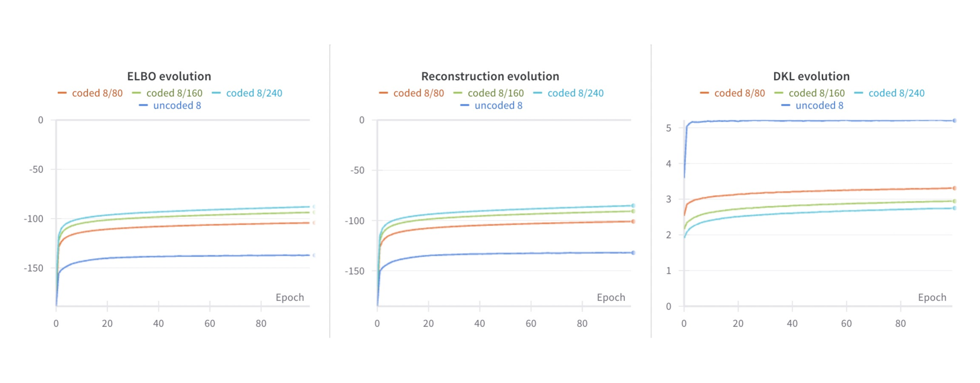
Task: Click the Epoch axis label in the ELBO chart
Action: coord(290,297)
